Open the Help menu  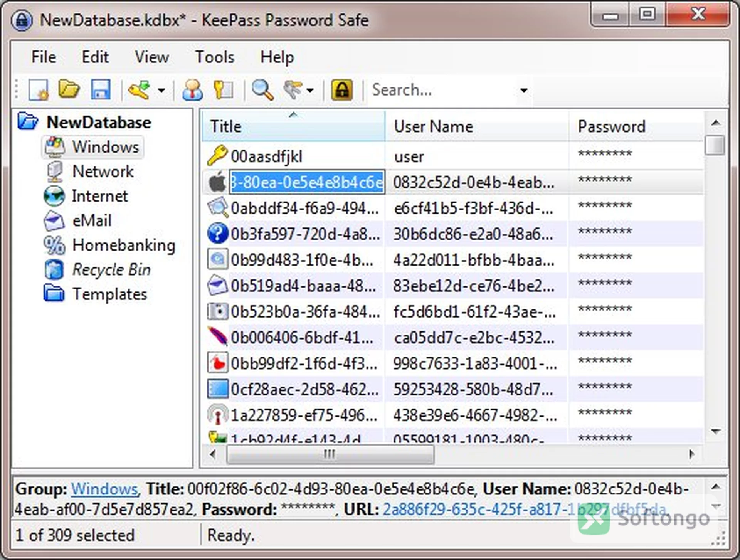coord(277,57)
